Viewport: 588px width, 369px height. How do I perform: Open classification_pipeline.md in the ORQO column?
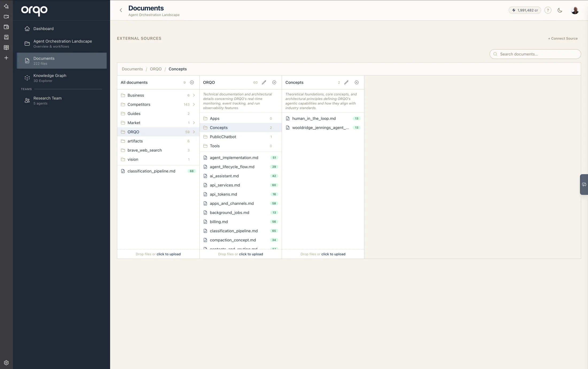(x=241, y=231)
